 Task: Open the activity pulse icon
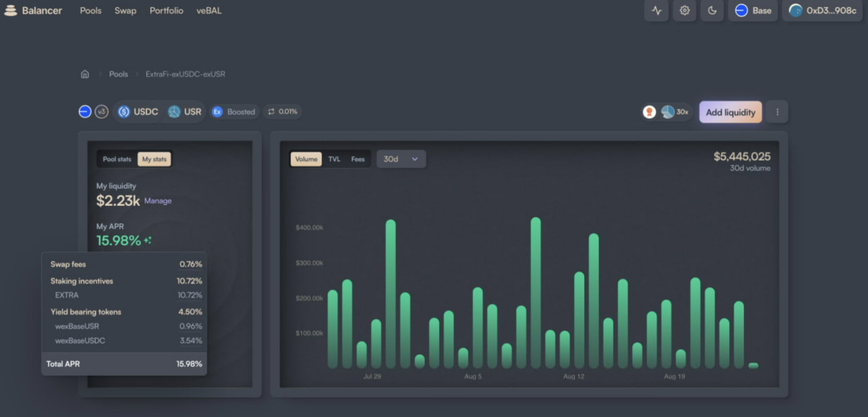(x=657, y=11)
